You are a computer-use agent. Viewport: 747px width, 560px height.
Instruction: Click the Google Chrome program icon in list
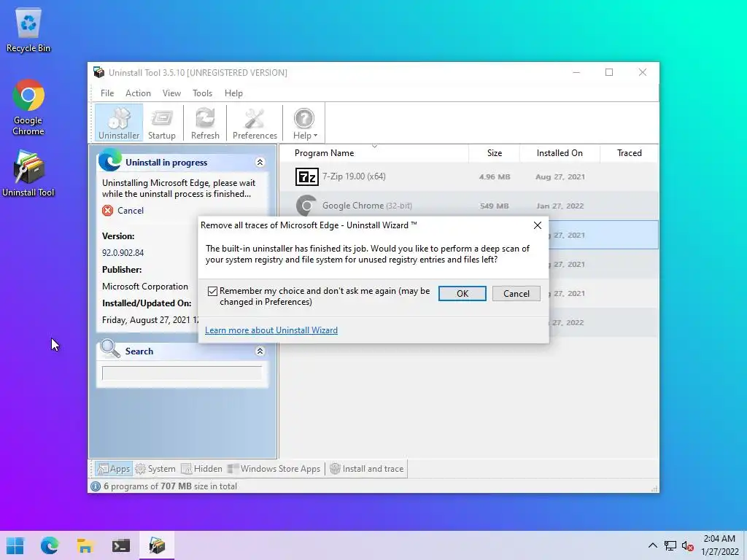[x=306, y=206]
